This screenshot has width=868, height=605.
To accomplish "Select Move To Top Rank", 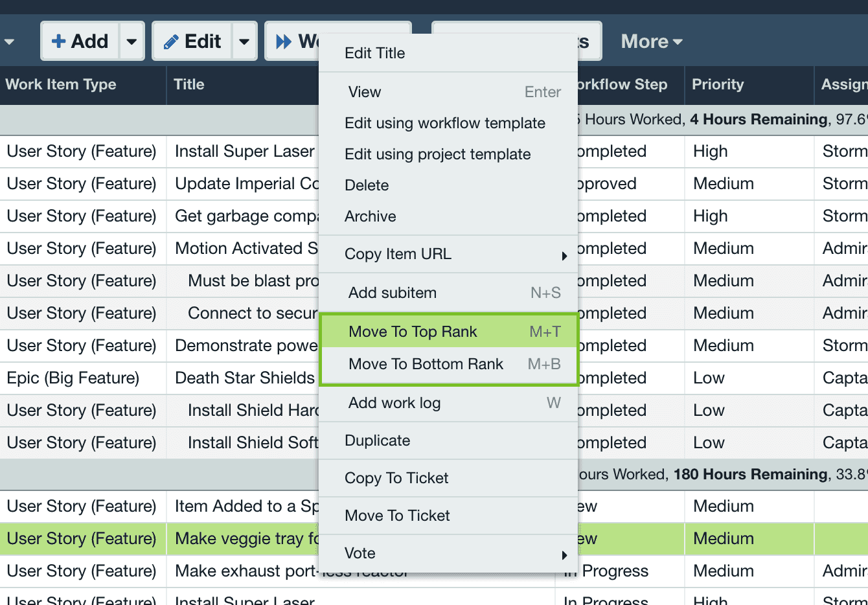I will pyautogui.click(x=413, y=332).
